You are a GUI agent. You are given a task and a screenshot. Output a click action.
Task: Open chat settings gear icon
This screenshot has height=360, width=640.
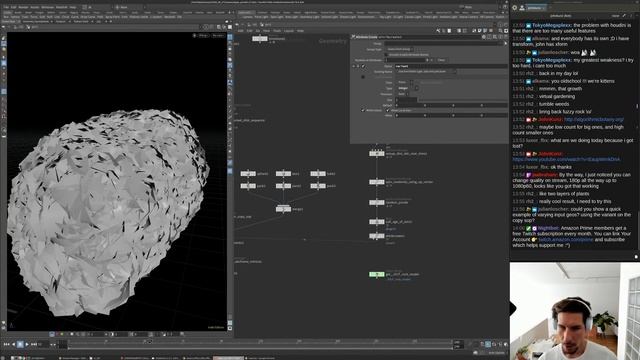[514, 8]
